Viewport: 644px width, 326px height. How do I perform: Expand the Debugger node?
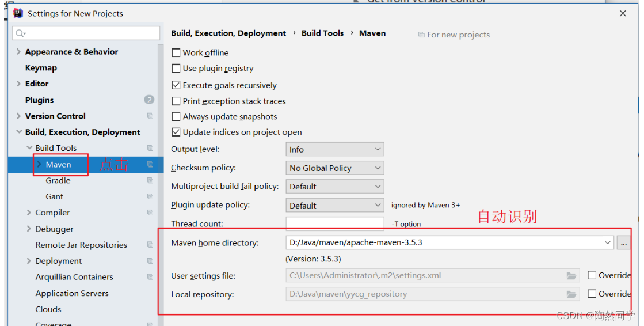(x=29, y=229)
